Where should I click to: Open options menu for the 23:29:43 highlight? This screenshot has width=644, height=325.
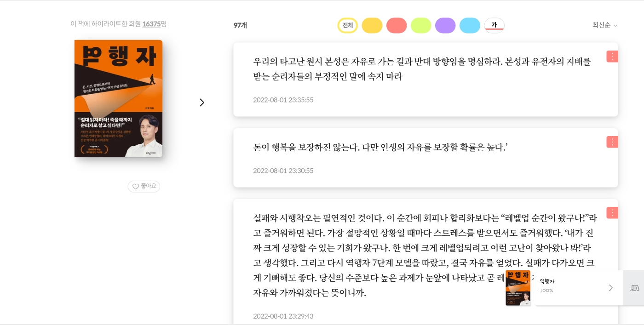612,213
